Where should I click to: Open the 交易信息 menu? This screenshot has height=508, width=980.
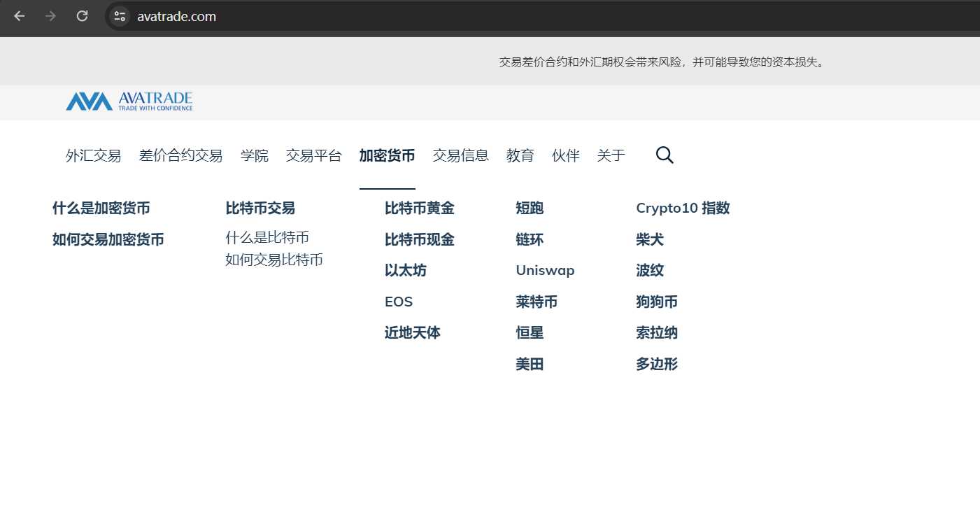(x=461, y=155)
